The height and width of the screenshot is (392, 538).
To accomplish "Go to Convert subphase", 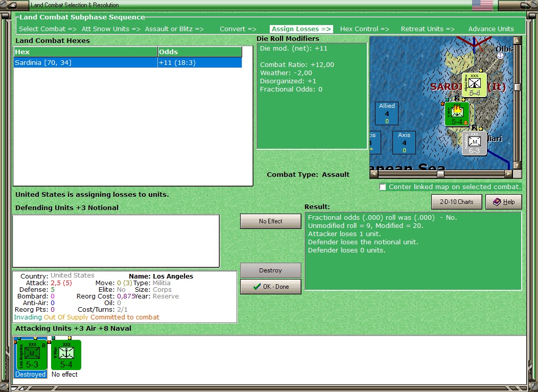I will (238, 29).
